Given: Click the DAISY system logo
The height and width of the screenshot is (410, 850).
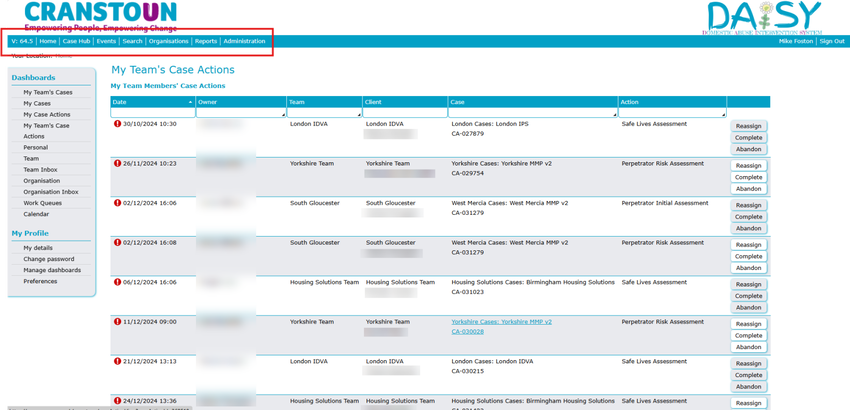Looking at the screenshot, I should 764,18.
